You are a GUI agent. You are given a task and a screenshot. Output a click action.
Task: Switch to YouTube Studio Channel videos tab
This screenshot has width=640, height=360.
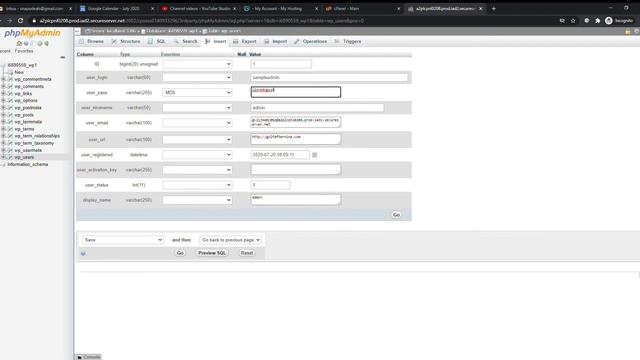tap(199, 8)
